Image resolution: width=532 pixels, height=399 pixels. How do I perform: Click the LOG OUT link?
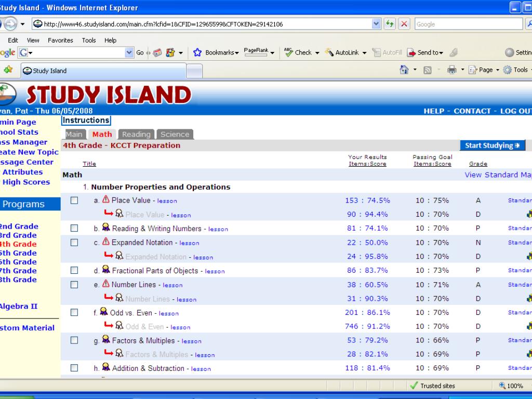coord(516,111)
